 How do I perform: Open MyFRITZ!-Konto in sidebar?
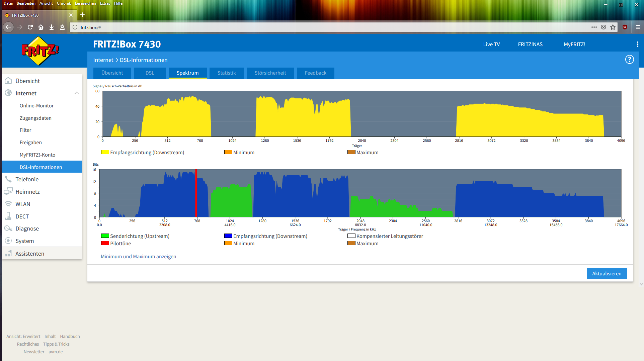coord(37,155)
